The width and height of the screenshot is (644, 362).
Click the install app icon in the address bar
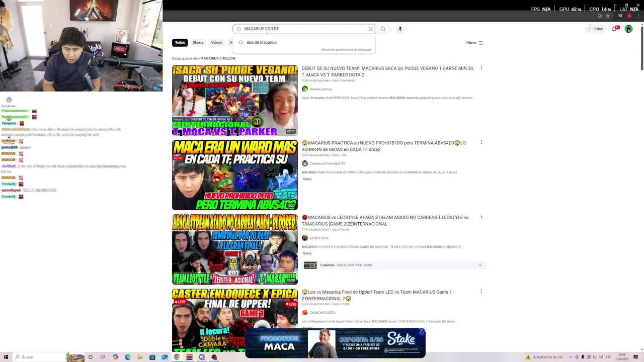[599, 16]
